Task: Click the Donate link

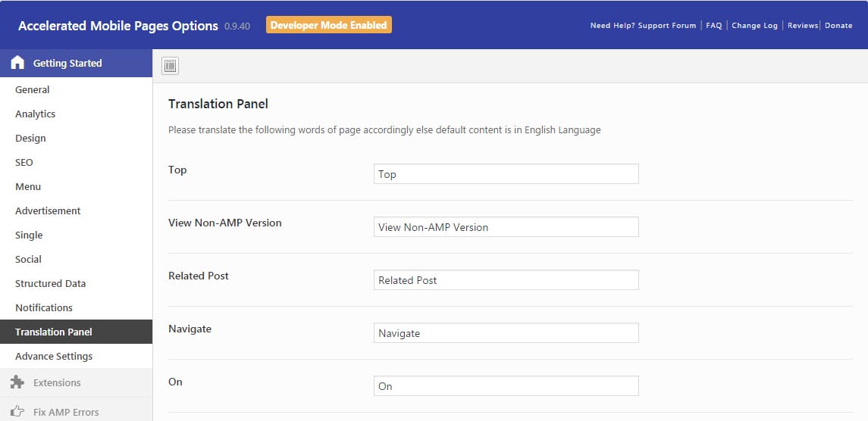Action: click(838, 26)
